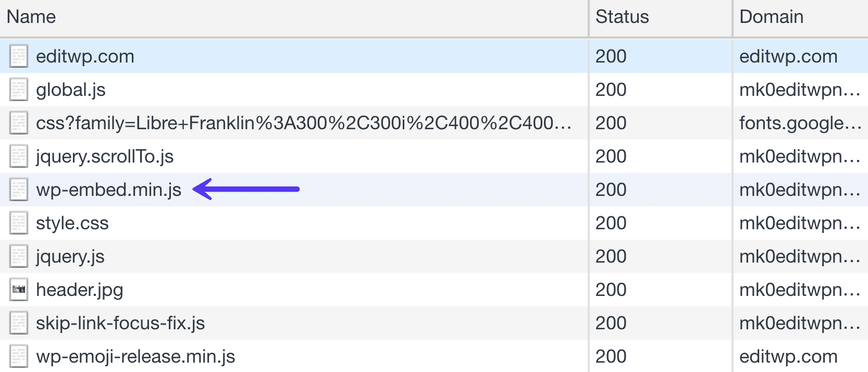Screen dimensions: 868x372
Task: Click the 200 status of style.css
Action: coord(611,223)
